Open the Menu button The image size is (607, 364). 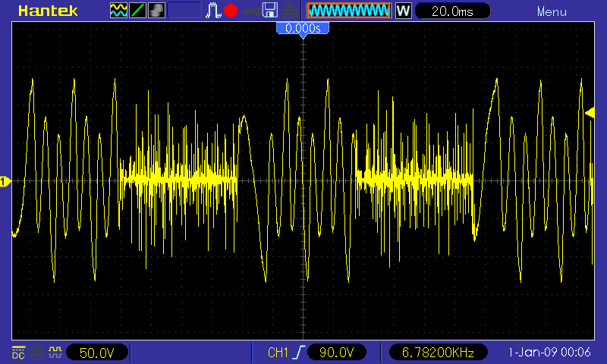[x=552, y=12]
